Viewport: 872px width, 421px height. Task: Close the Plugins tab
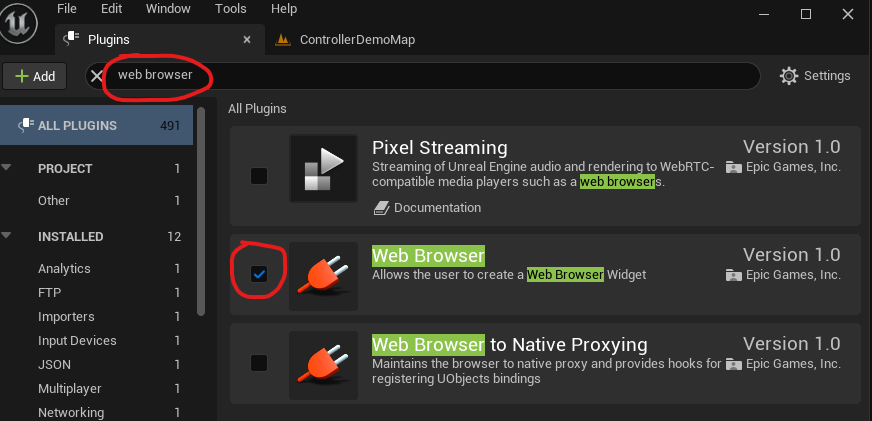[x=247, y=40]
